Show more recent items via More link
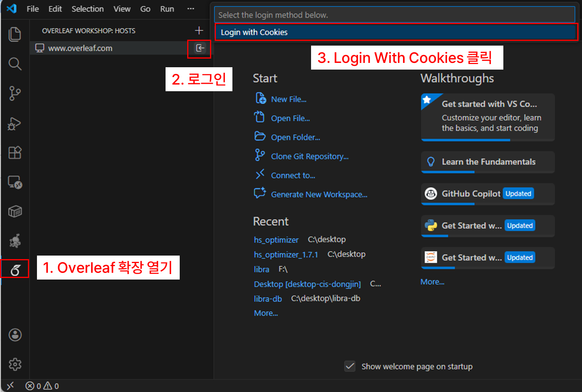Viewport: 582px width, 392px height. click(266, 313)
